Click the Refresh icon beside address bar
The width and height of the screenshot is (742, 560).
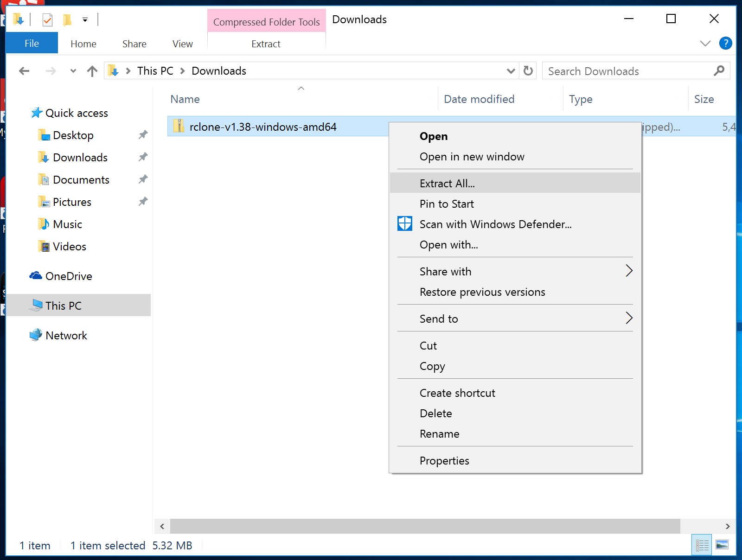pos(528,71)
